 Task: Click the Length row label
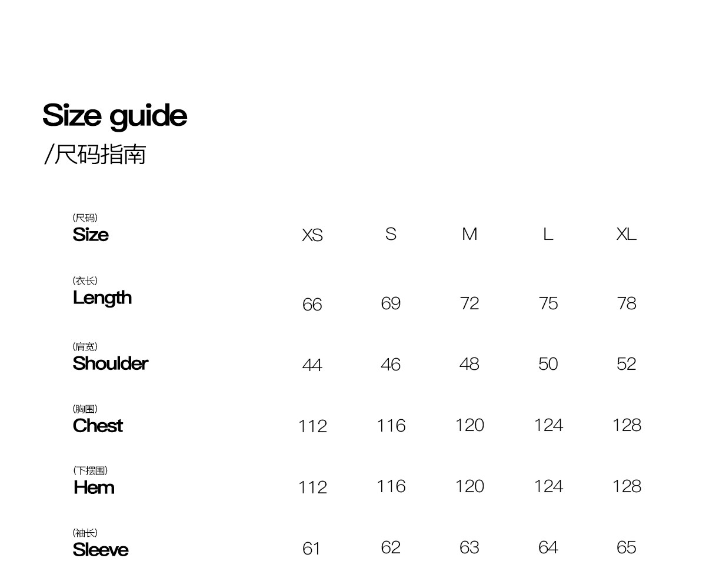[x=102, y=298]
